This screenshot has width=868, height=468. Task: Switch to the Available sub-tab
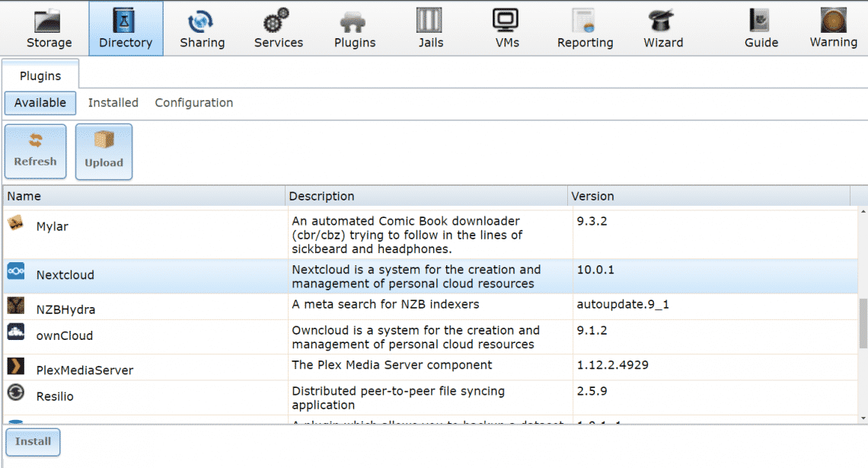40,103
